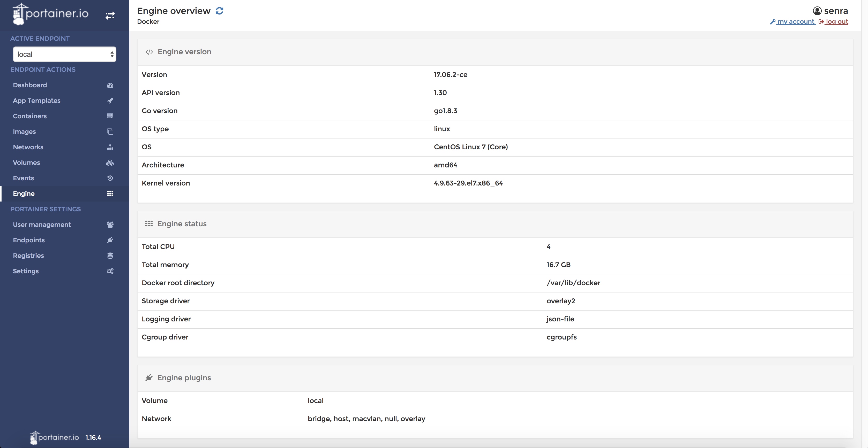
Task: Click the code icon in the Engine version header
Action: pyautogui.click(x=149, y=52)
